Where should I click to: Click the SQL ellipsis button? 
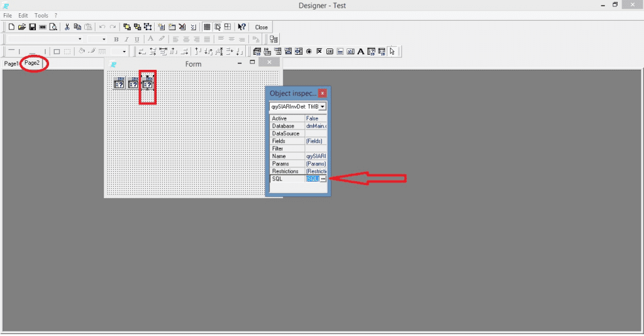point(323,179)
